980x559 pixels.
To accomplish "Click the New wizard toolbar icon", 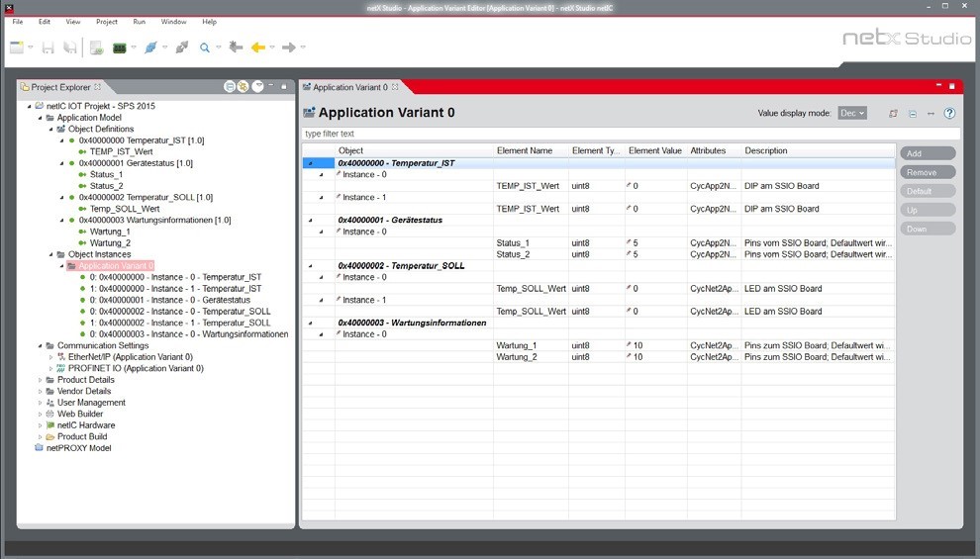I will (x=17, y=47).
